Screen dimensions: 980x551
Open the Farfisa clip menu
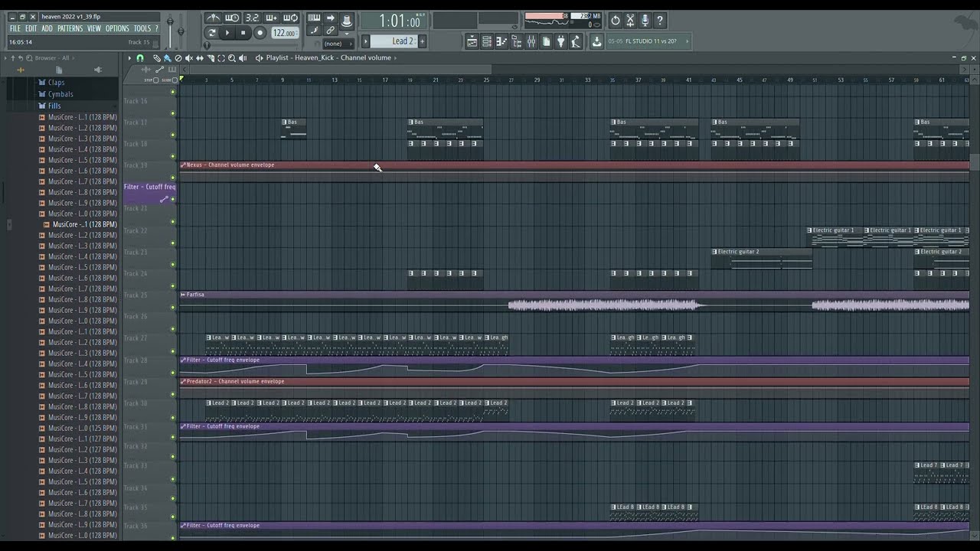pos(183,295)
